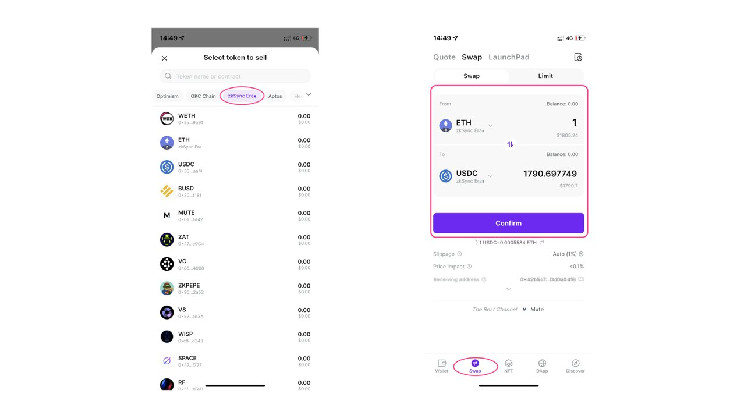Expand the USDC to-token dropdown
The width and height of the screenshot is (745, 419).
pyautogui.click(x=490, y=176)
